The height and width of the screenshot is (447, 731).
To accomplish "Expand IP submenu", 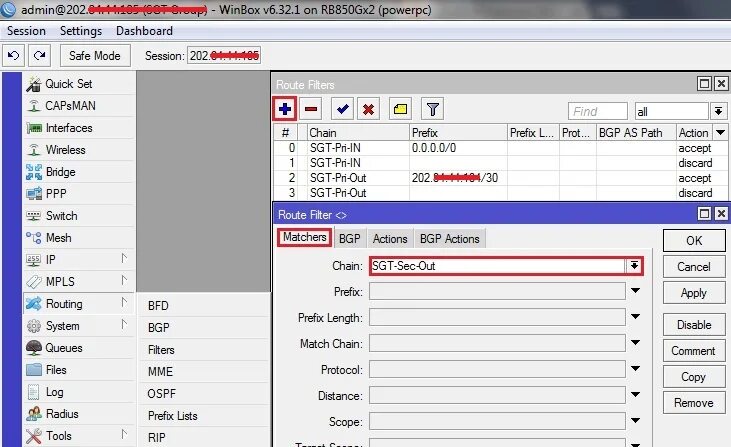I will click(79, 260).
